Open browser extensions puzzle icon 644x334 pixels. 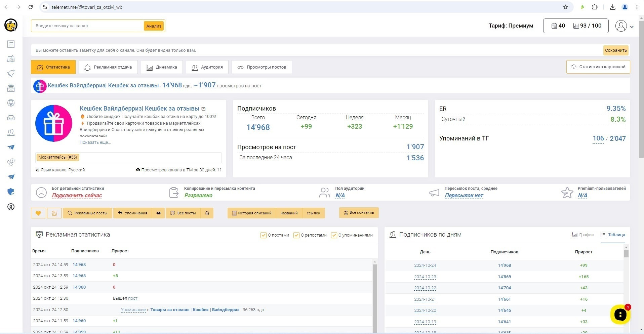595,7
